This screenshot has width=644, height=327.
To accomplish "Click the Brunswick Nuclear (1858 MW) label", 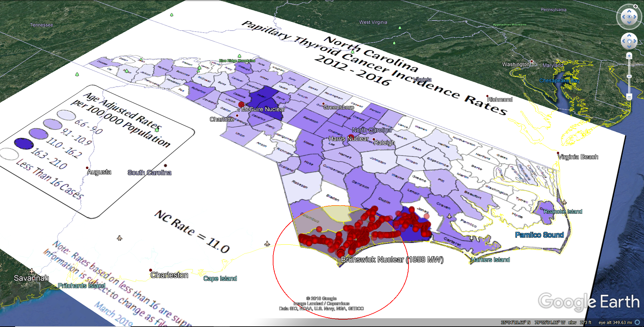I will (x=392, y=259).
